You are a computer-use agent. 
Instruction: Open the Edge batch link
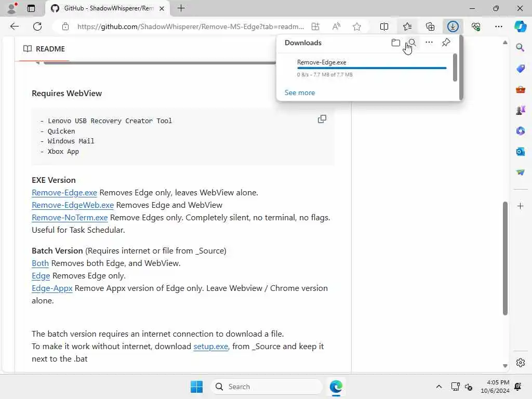coord(41,276)
